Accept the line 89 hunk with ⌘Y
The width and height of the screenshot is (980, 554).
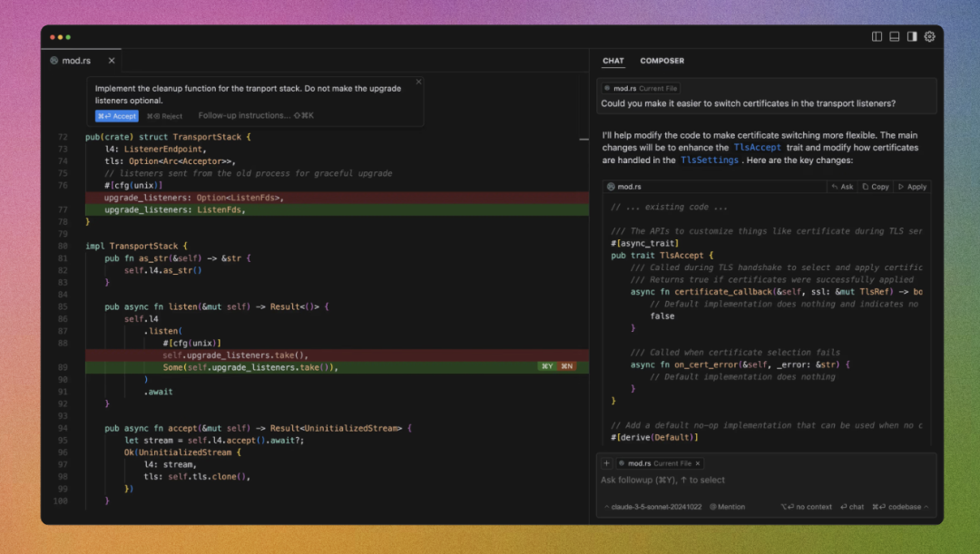pos(547,366)
